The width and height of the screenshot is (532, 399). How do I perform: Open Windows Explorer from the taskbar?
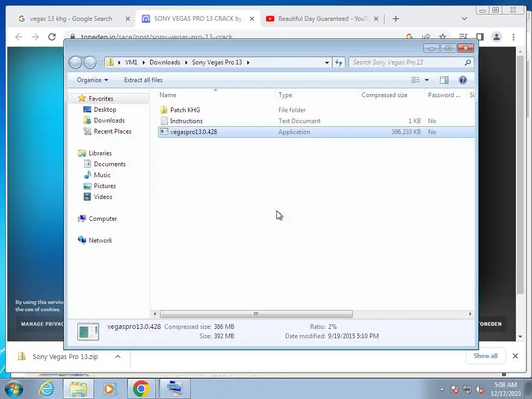click(78, 389)
